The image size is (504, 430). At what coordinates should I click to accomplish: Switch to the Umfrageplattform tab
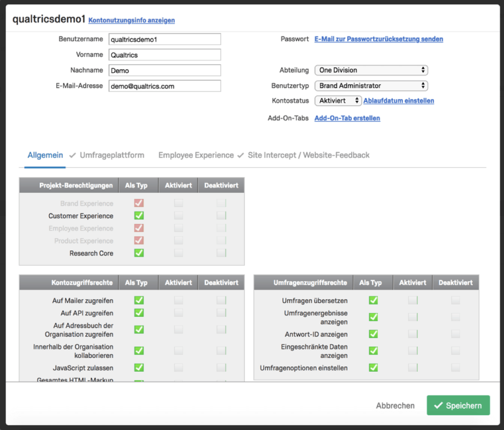112,155
